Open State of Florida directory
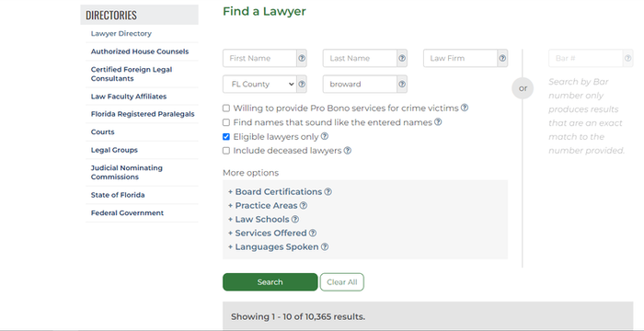Viewport: 644px width, 331px height. click(118, 195)
